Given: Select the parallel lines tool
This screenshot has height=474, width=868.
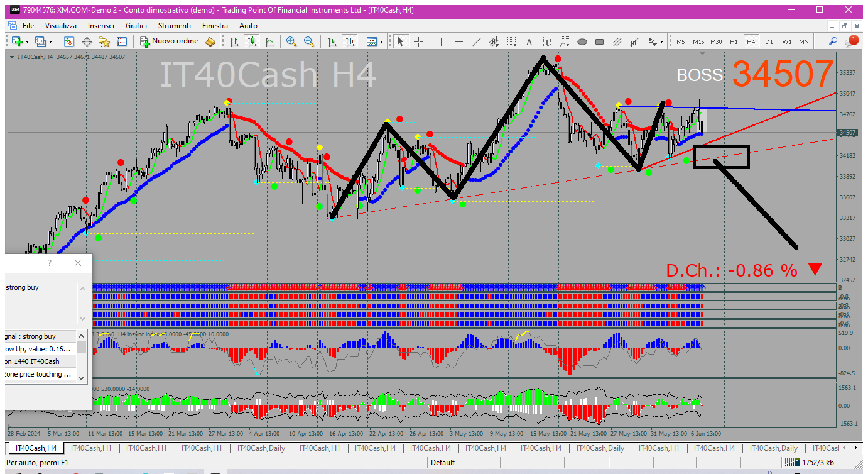Looking at the screenshot, I should pos(617,41).
